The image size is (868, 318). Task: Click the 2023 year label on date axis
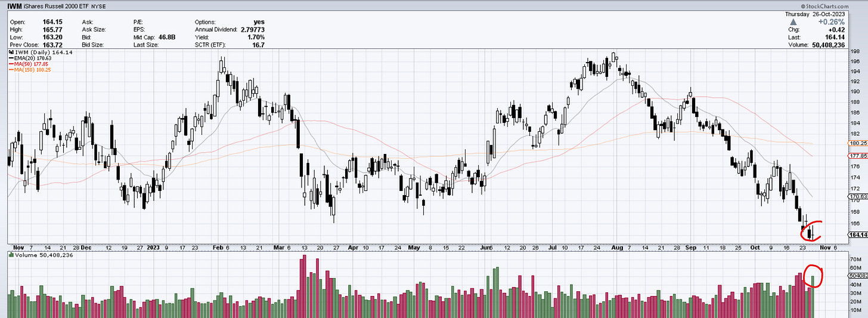click(x=154, y=246)
